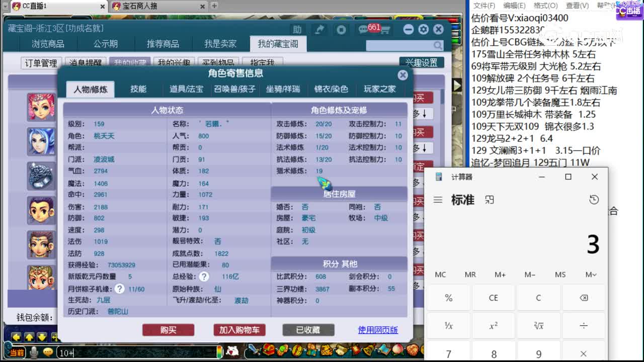
Task: Click the coin icon in the title bar
Action: pyautogui.click(x=342, y=30)
